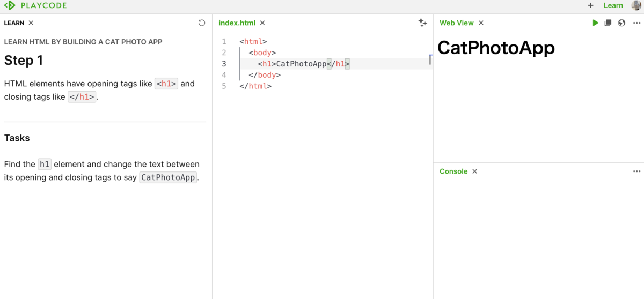Click the globe icon in Web View
This screenshot has height=299, width=644.
621,23
